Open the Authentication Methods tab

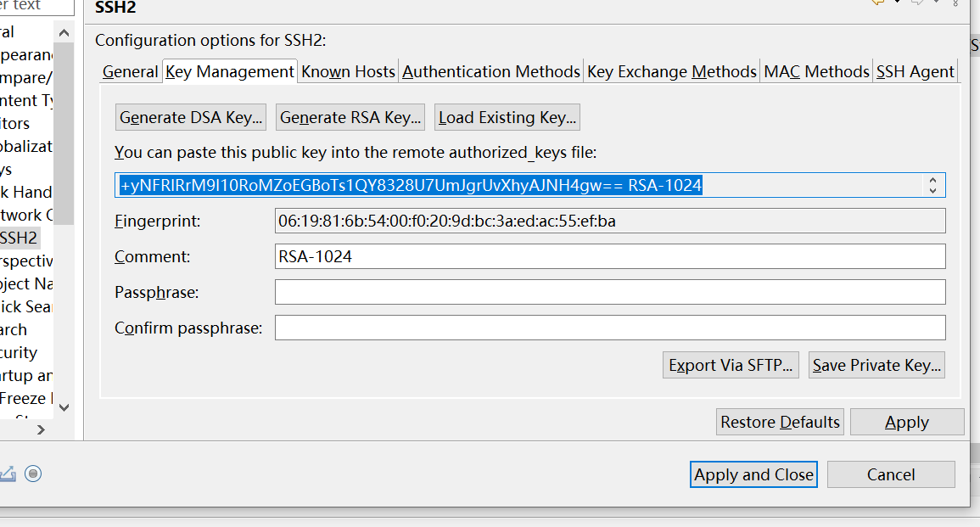pos(491,72)
